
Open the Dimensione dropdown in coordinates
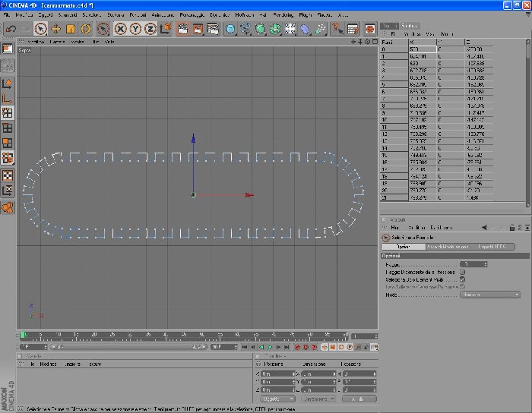tap(318, 399)
